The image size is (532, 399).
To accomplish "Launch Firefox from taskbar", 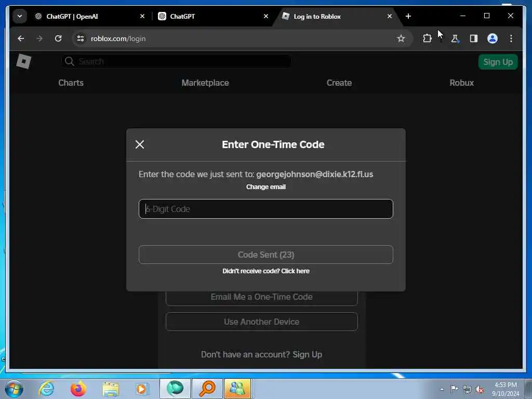I will 78,389.
